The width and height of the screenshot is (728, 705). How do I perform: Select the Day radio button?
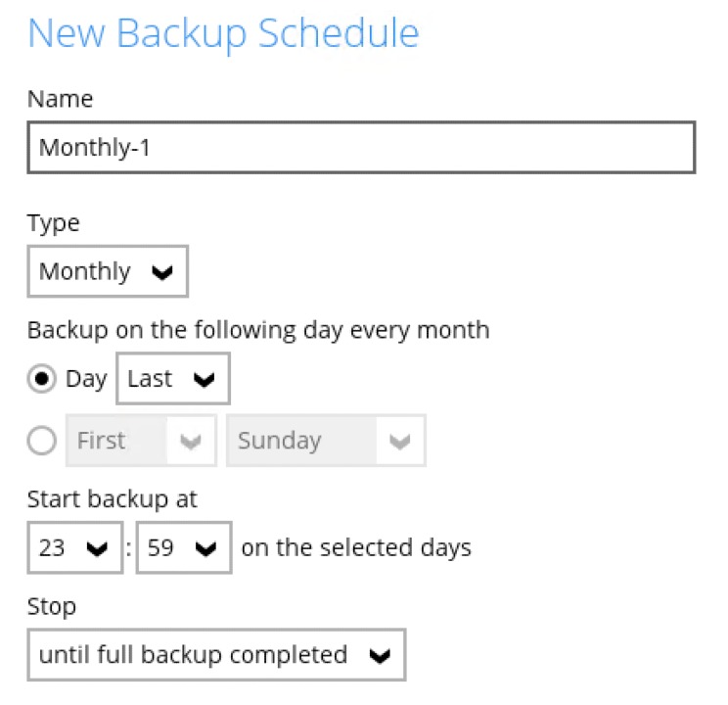(x=41, y=380)
